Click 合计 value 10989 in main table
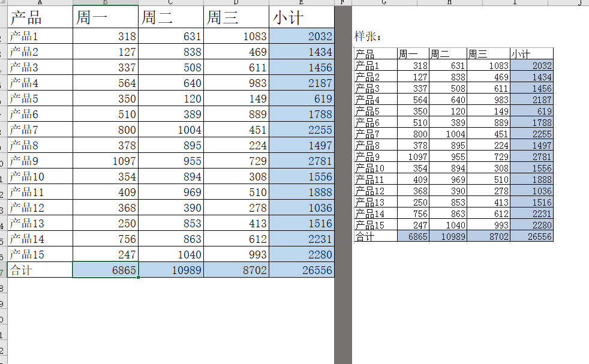 tap(171, 270)
